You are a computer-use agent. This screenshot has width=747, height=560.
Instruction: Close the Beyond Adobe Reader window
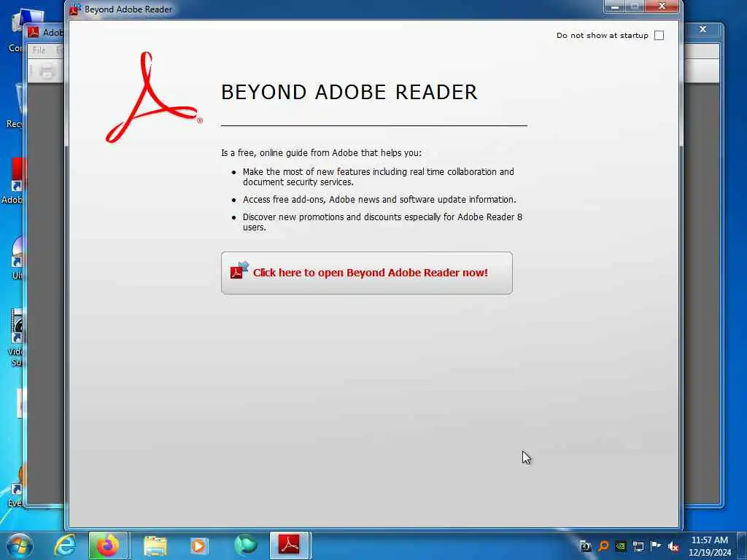(x=662, y=7)
